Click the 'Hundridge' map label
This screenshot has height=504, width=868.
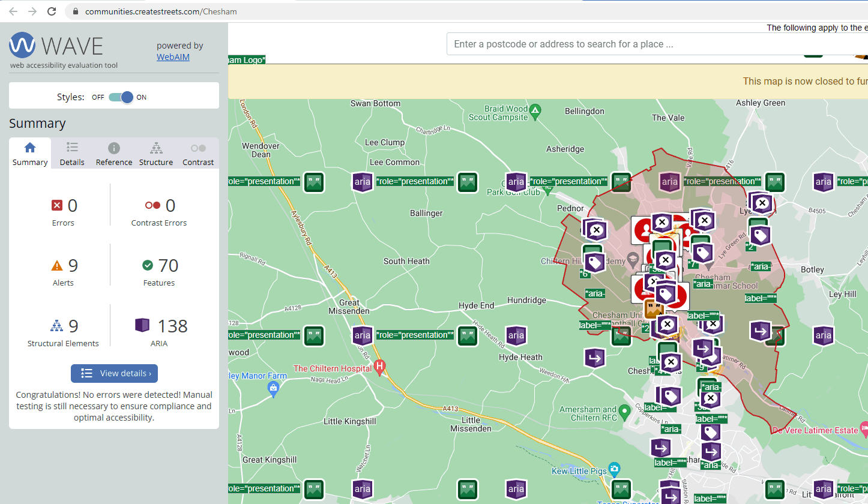pyautogui.click(x=526, y=300)
